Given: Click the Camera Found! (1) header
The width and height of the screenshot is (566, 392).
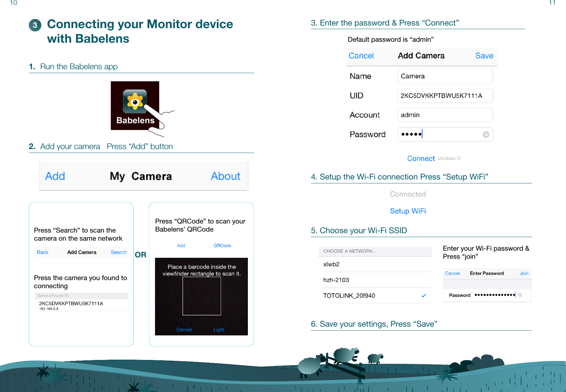Looking at the screenshot, I should click(81, 296).
